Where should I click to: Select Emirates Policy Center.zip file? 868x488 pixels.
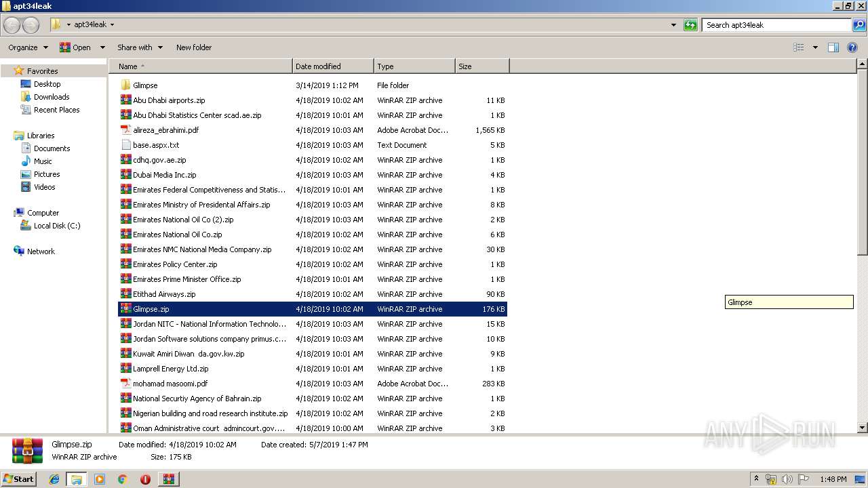point(313,264)
